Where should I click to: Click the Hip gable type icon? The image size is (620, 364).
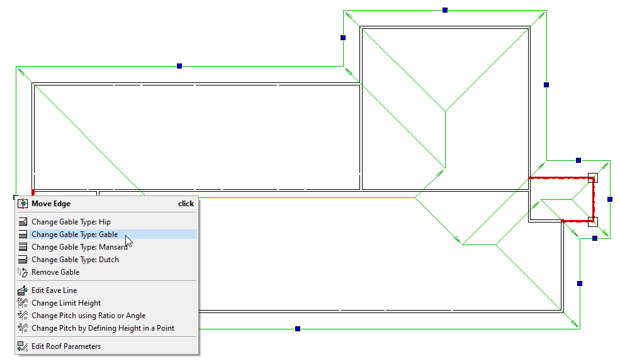[x=23, y=222]
